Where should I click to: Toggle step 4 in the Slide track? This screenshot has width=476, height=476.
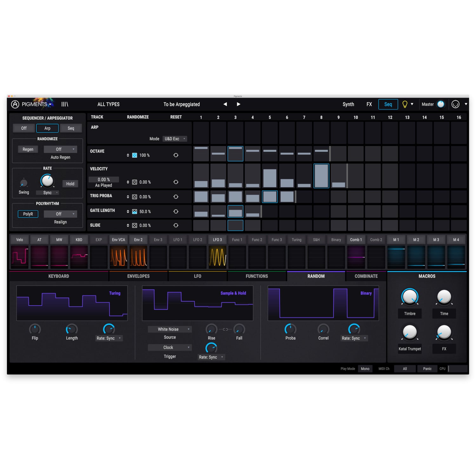click(253, 225)
